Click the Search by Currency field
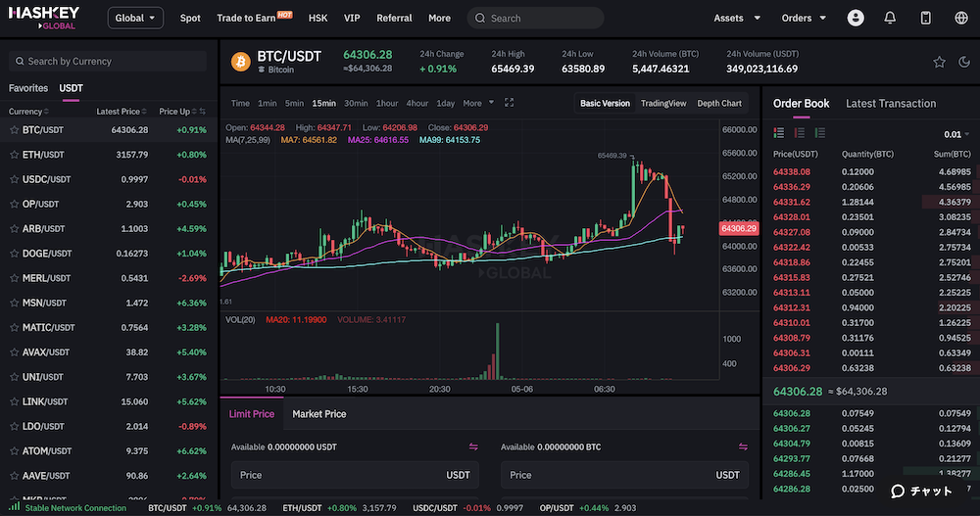 (x=108, y=61)
